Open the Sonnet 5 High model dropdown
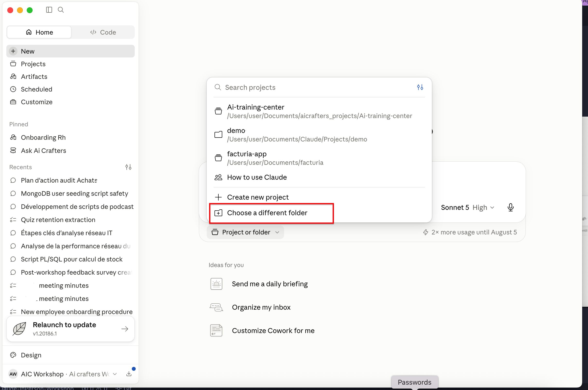The image size is (588, 390). 468,207
